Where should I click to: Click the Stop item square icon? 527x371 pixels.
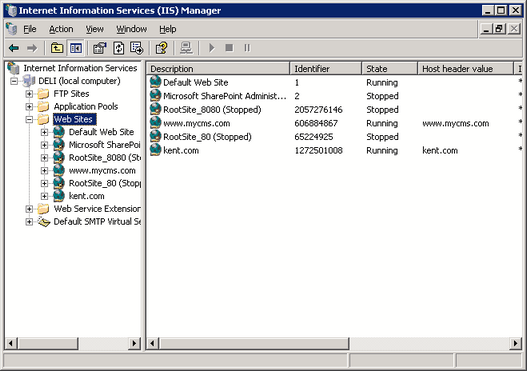tap(229, 48)
